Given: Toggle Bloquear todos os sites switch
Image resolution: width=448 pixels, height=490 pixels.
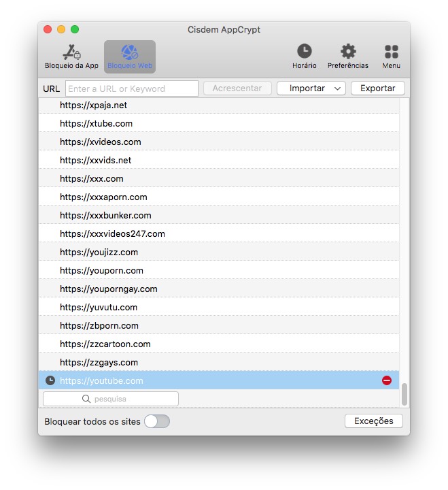Looking at the screenshot, I should (157, 421).
